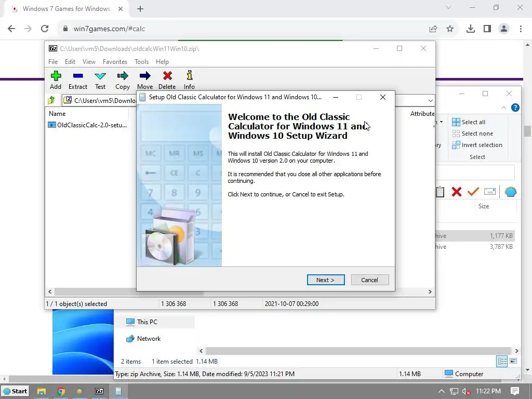Click the blue globe icon in Explorer toolbar
Image resolution: width=532 pixels, height=399 pixels.
pos(510,192)
